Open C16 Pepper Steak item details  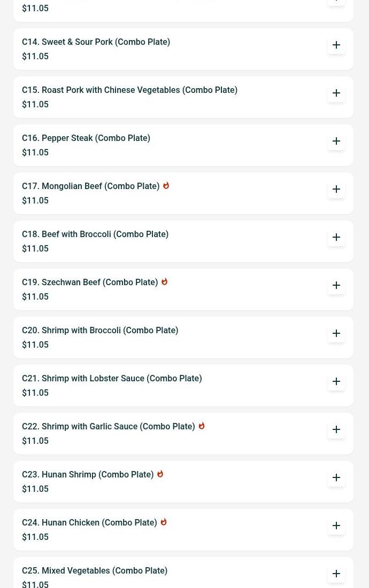click(x=86, y=138)
